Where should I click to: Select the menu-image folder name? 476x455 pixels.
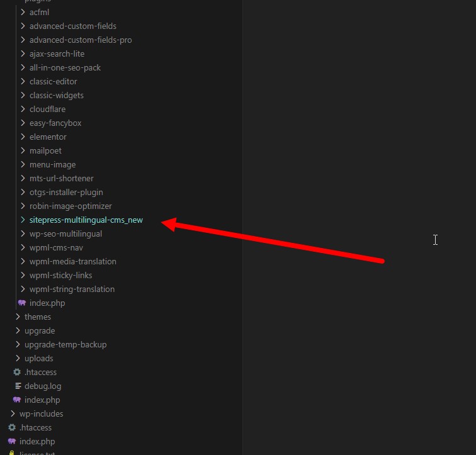[53, 164]
